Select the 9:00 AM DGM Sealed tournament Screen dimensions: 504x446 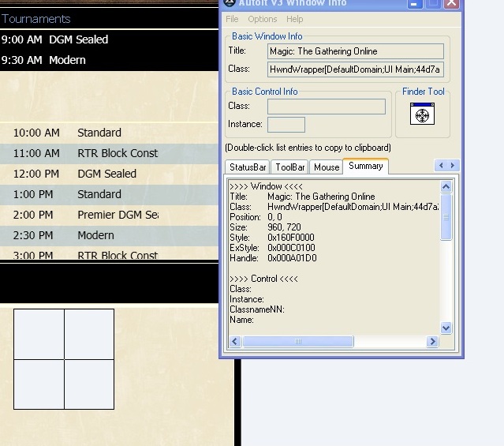click(55, 39)
